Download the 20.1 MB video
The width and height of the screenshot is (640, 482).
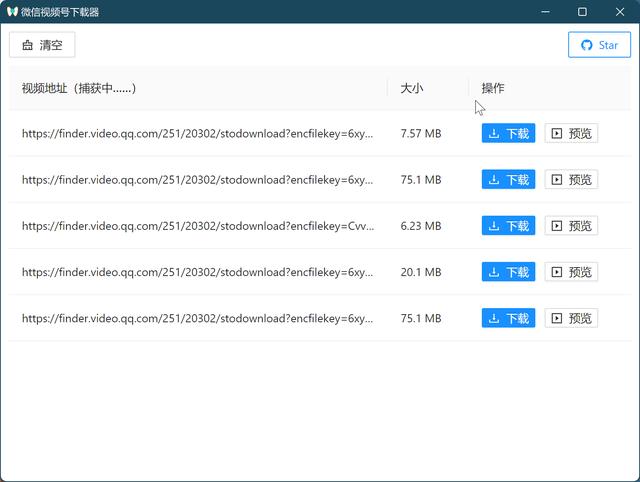click(x=508, y=272)
